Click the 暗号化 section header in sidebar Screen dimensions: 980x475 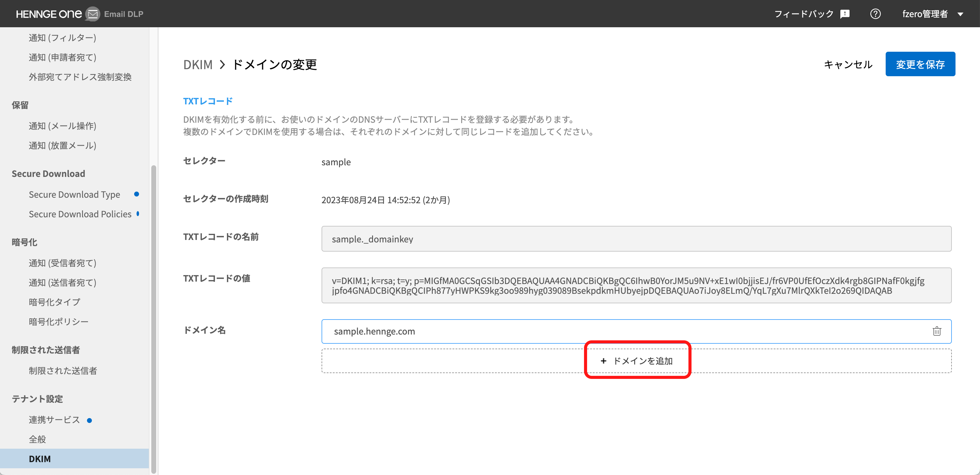pyautogui.click(x=24, y=242)
